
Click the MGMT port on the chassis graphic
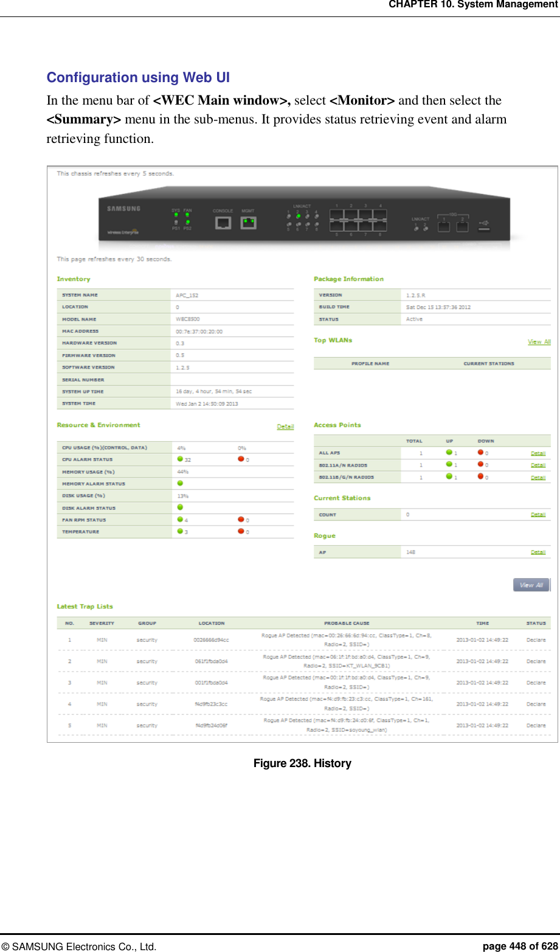[249, 223]
